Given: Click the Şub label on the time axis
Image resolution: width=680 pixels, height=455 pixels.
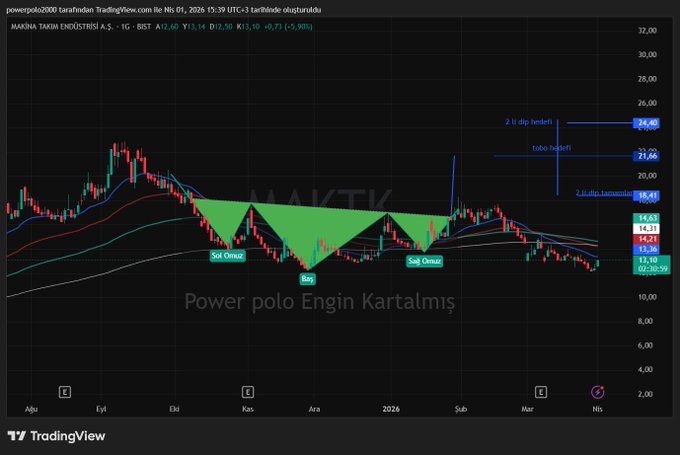Looking at the screenshot, I should click(461, 409).
